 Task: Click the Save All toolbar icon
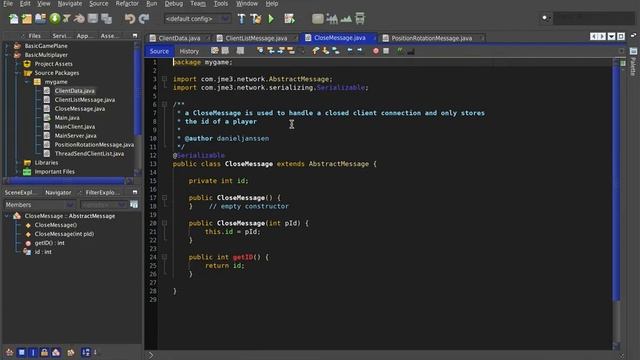(107, 19)
